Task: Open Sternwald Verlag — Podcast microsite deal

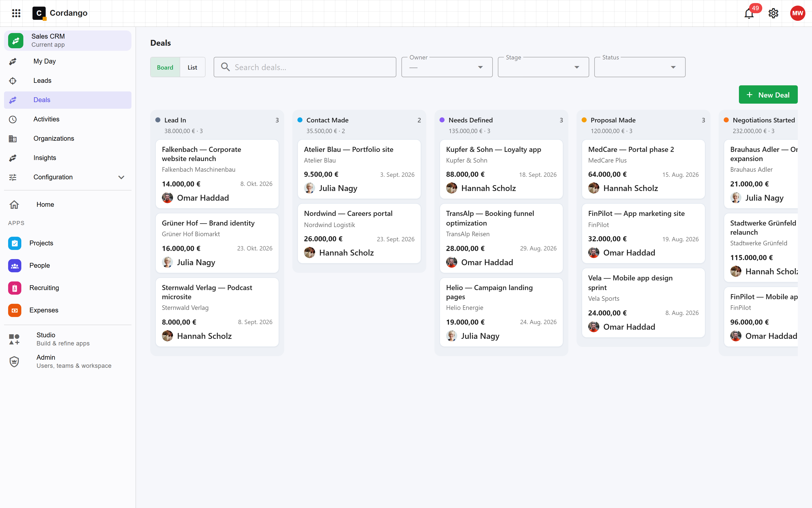Action: point(217,312)
